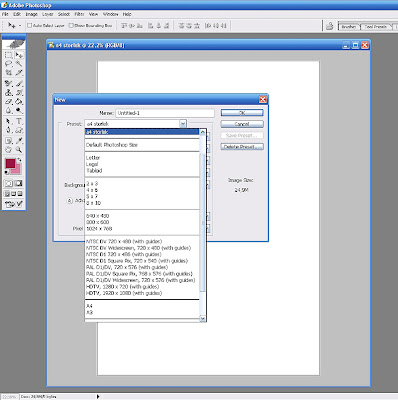The height and width of the screenshot is (400, 398).
Task: Select the Custom Shape tool
Action: [19, 130]
